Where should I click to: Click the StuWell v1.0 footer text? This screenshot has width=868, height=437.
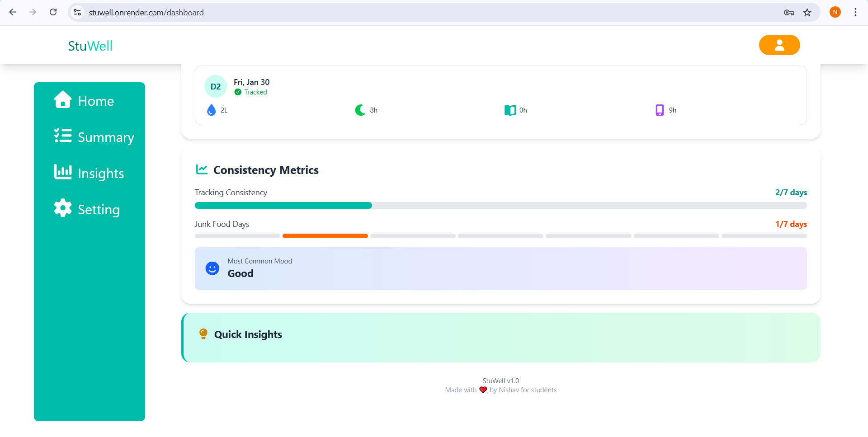(501, 381)
